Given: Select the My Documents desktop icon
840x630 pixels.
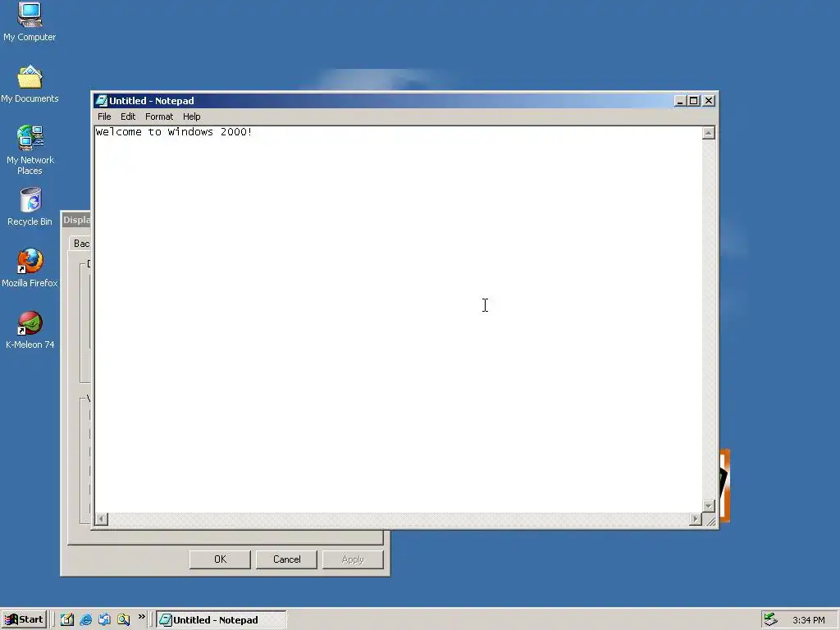Looking at the screenshot, I should (30, 84).
